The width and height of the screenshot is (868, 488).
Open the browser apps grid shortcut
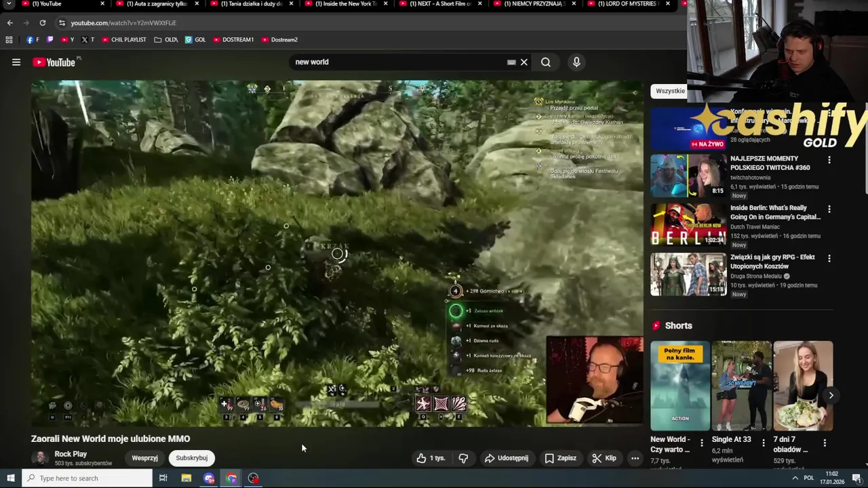tap(9, 40)
